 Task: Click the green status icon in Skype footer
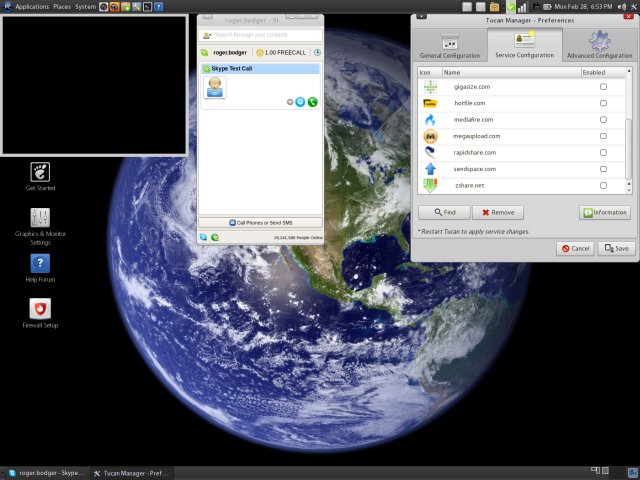215,237
